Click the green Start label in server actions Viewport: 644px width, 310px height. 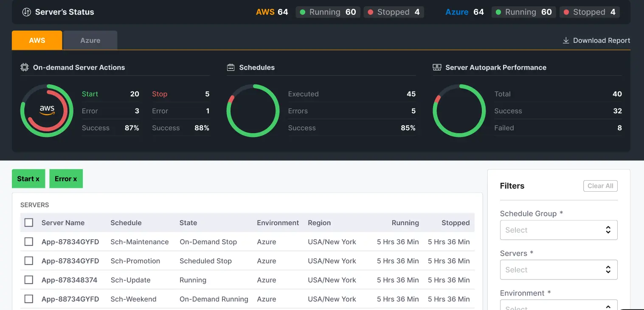point(90,94)
